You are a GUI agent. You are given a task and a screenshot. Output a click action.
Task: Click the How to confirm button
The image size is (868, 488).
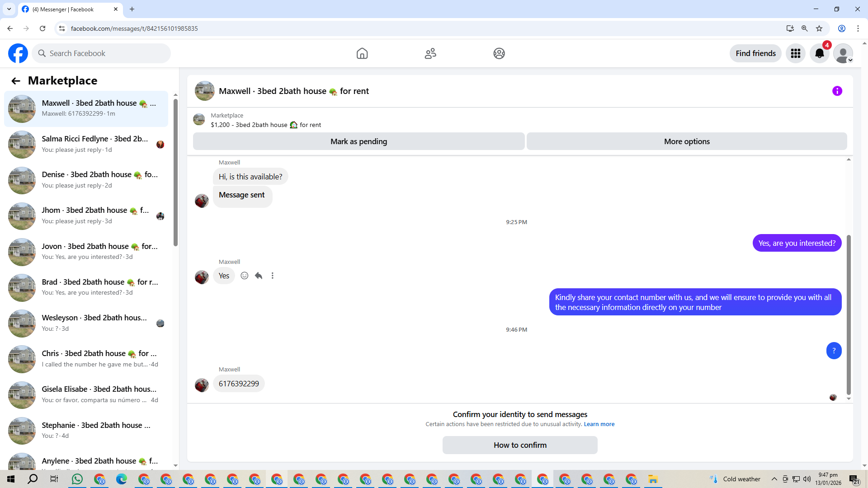click(x=520, y=445)
